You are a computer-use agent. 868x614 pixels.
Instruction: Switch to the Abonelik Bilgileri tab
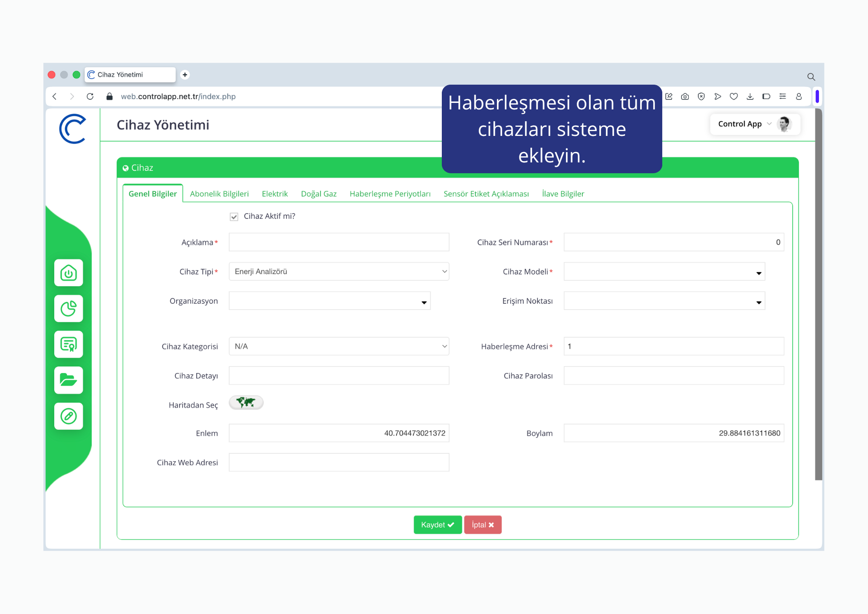click(219, 194)
